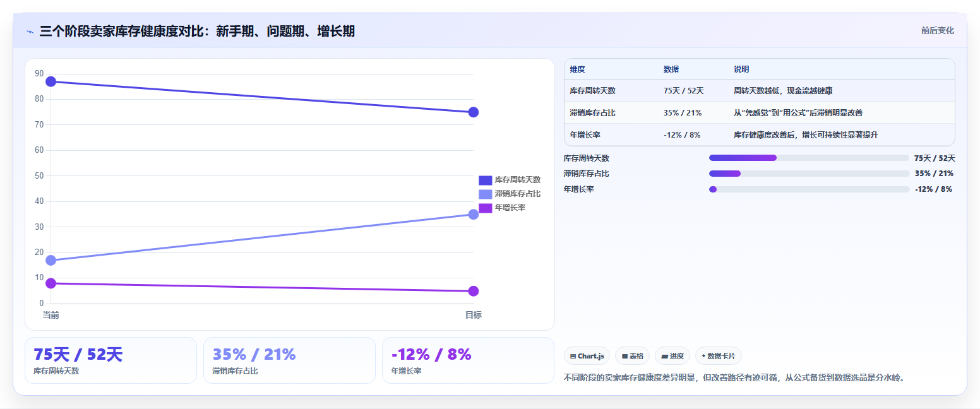Click 滞销库存占比 data point at 目标
The width and height of the screenshot is (980, 409).
[x=474, y=215]
